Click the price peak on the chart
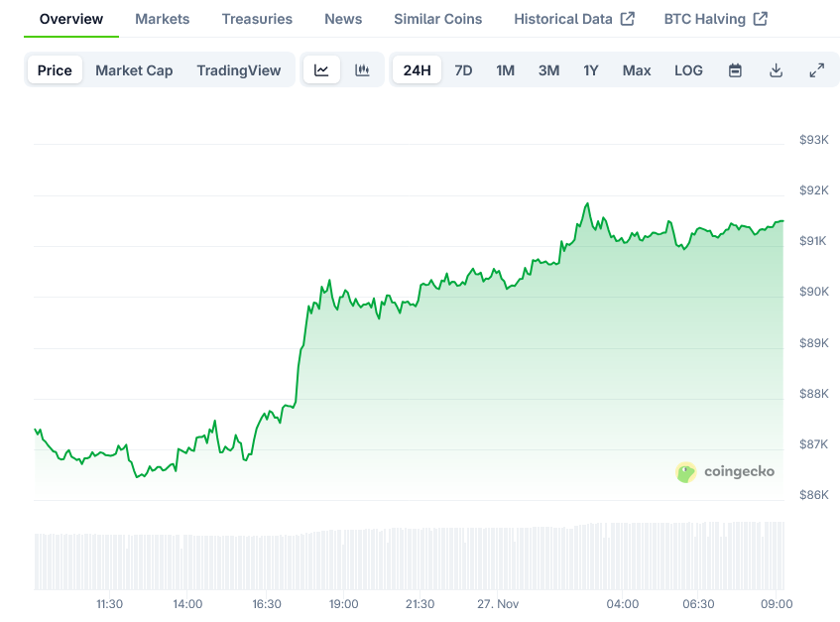840x622 pixels. pyautogui.click(x=588, y=203)
